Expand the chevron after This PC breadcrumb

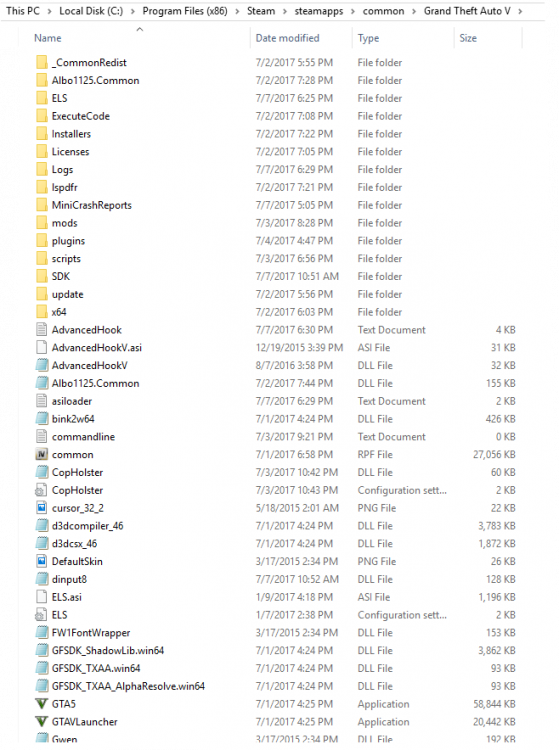point(49,11)
